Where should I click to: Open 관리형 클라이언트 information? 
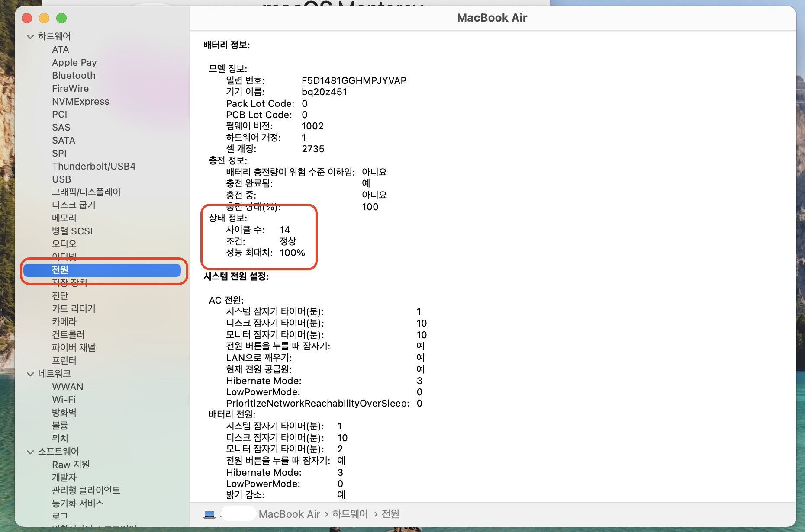pyautogui.click(x=86, y=490)
